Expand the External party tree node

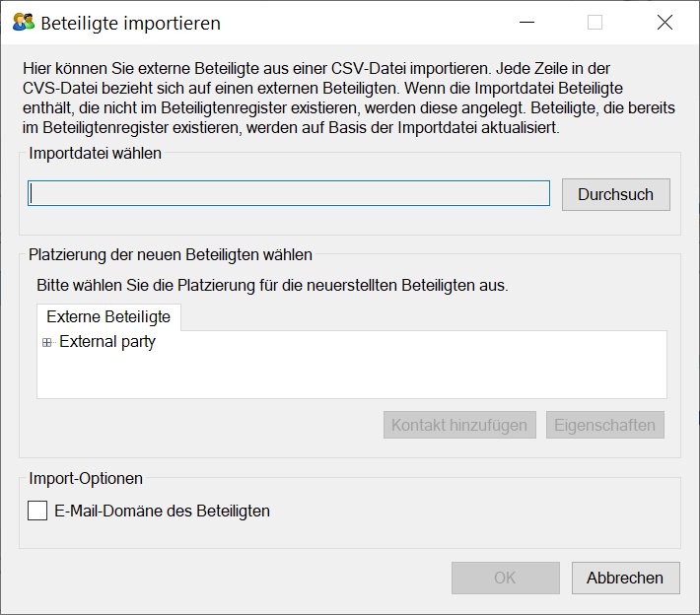46,343
